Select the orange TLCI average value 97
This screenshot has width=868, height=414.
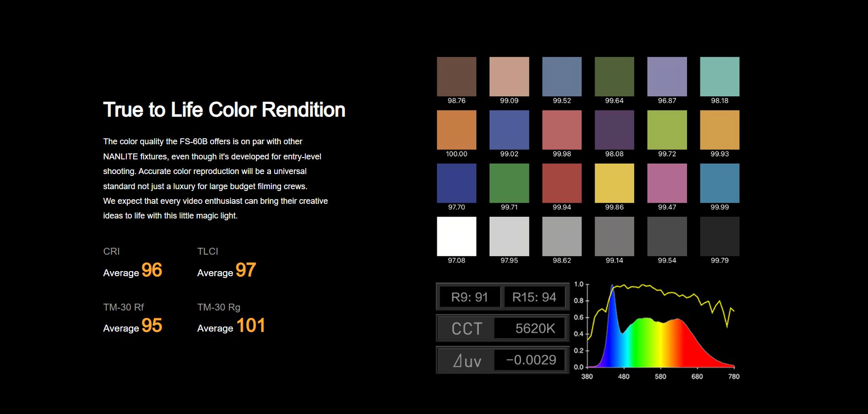(x=246, y=270)
